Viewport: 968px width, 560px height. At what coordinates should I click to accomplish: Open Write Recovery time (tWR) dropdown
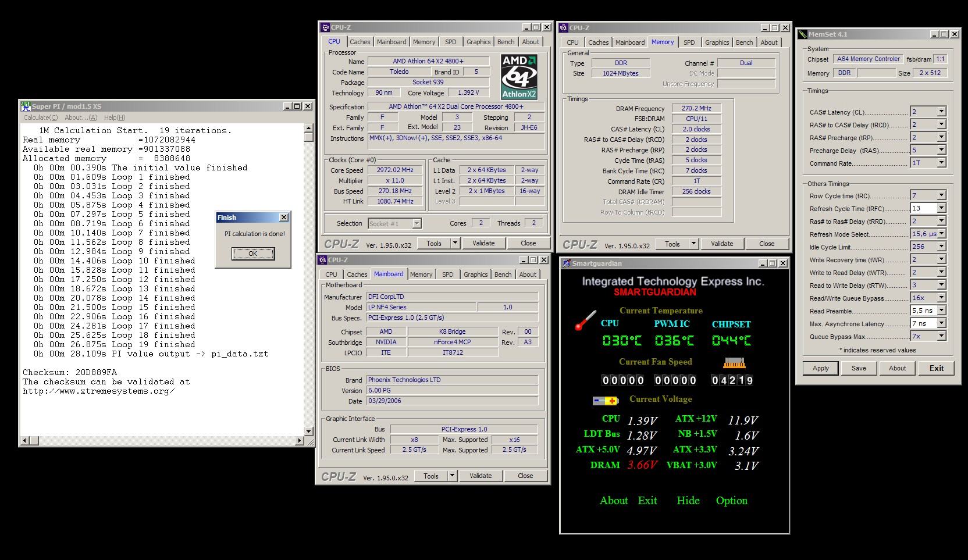click(x=941, y=259)
